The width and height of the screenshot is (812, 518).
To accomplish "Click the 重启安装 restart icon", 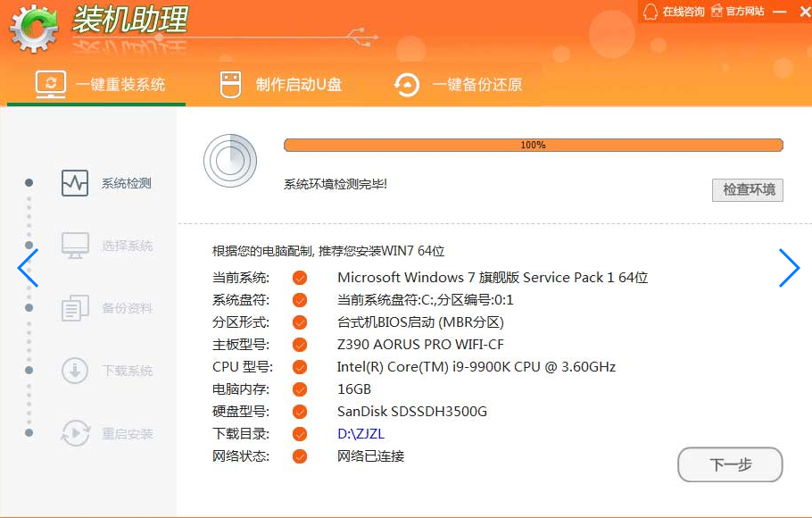I will pos(75,434).
